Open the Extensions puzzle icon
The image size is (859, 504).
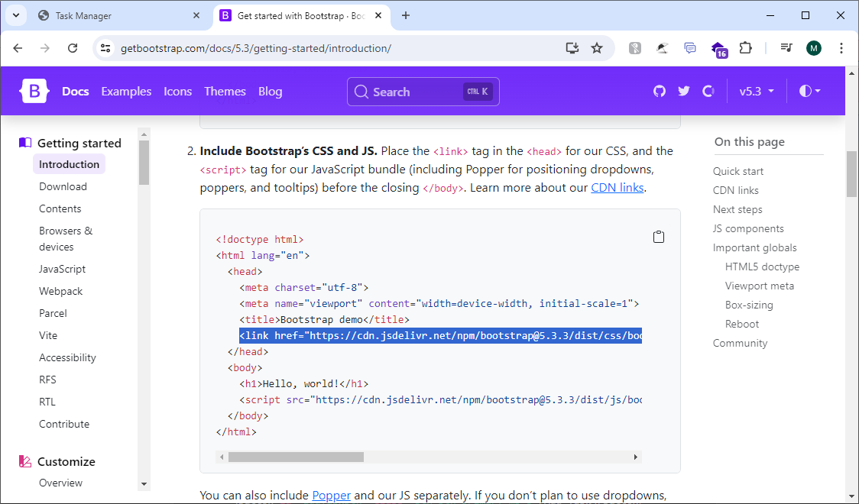pos(746,48)
